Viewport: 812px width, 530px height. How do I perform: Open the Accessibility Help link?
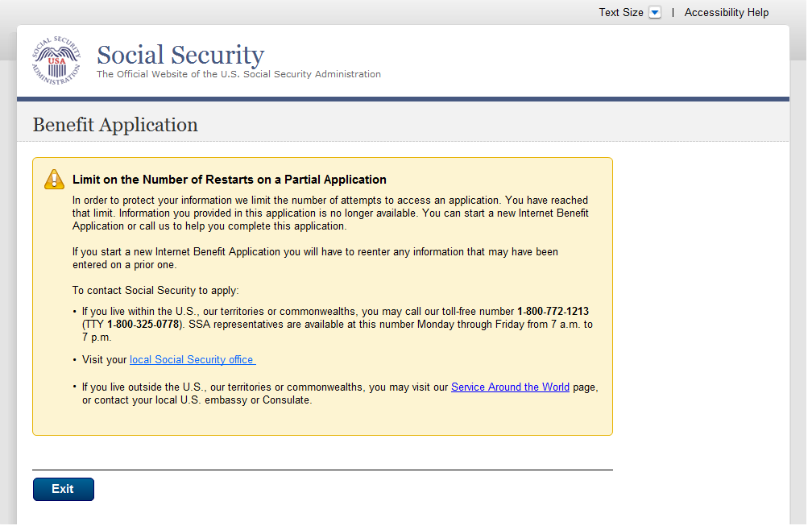726,13
